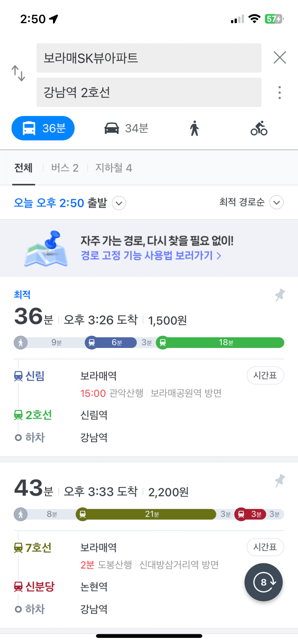Viewport: 298px width, 644px height.
Task: Open 시간표 for the 신림 line route
Action: (x=265, y=376)
